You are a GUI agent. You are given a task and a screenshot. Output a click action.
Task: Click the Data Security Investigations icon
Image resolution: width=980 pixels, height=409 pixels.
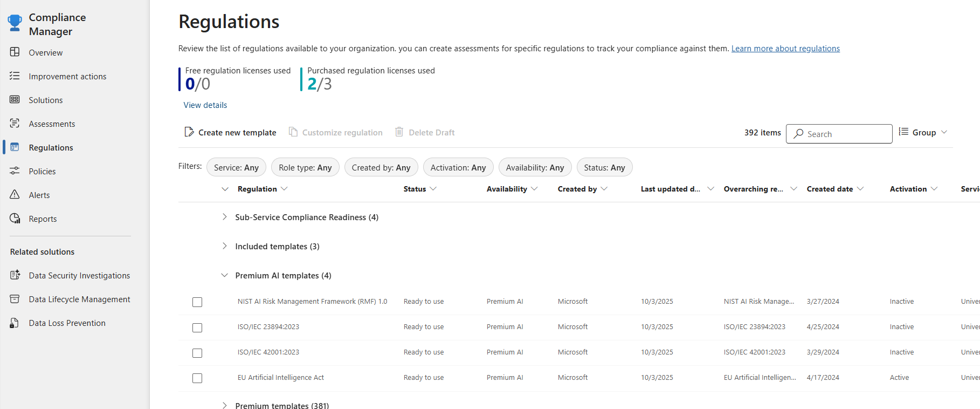15,275
